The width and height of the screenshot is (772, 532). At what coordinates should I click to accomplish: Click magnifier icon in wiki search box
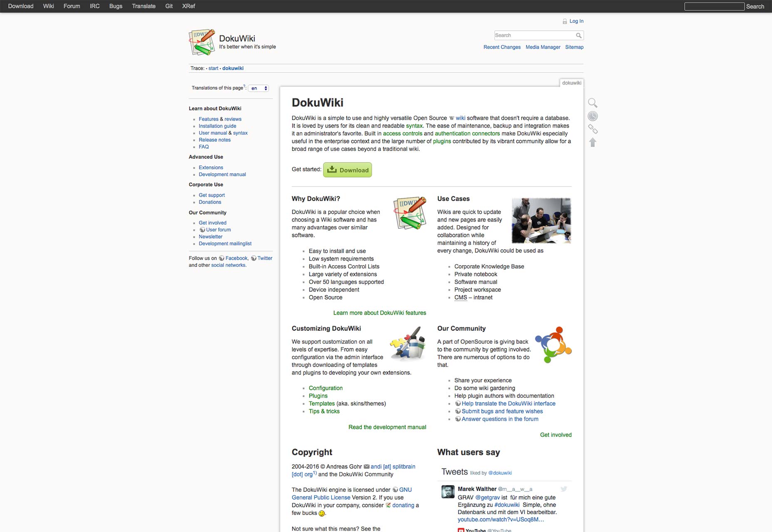click(579, 35)
